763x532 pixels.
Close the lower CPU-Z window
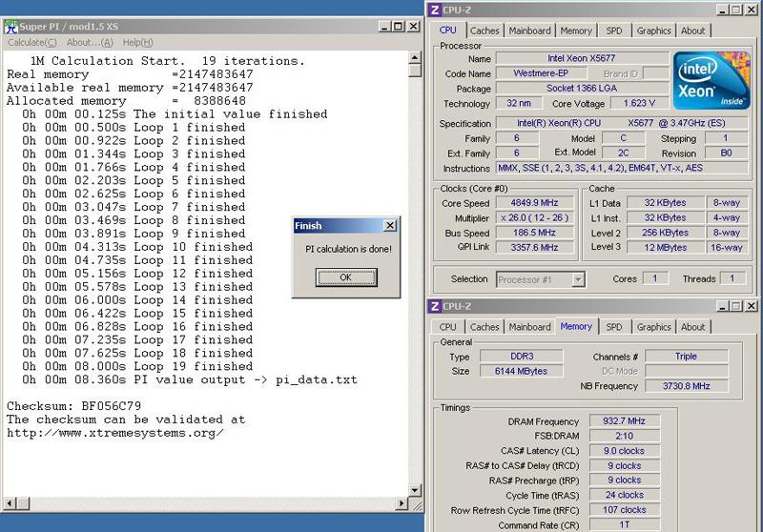click(752, 306)
